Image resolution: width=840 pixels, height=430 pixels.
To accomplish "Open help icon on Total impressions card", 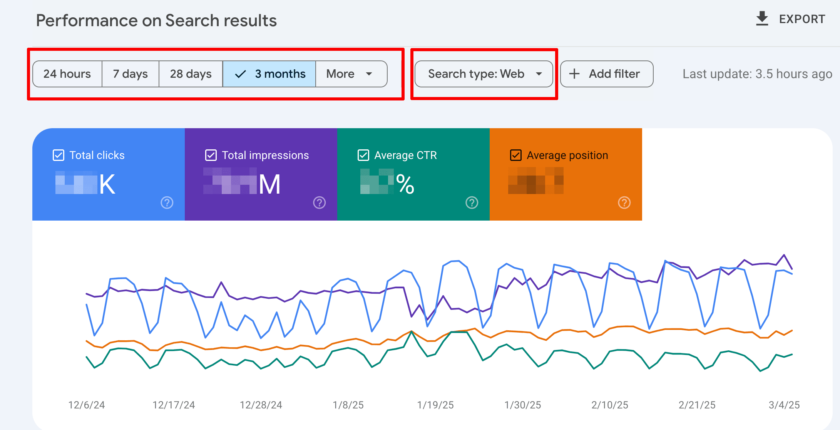I will (x=319, y=202).
